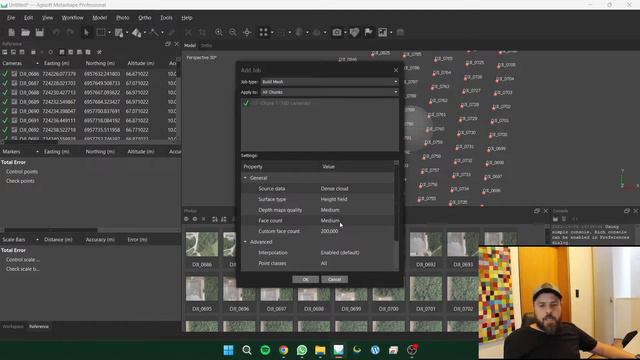Screen dimensions: 640x360
Task: Click Cancel in Add Job dialog
Action: pyautogui.click(x=334, y=280)
